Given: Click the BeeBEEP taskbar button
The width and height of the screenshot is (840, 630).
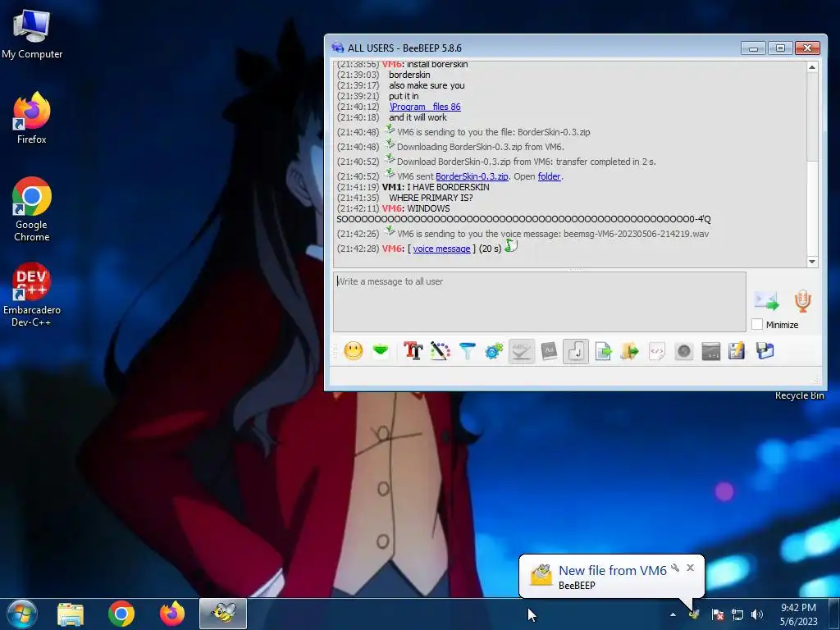Looking at the screenshot, I should pos(223,614).
